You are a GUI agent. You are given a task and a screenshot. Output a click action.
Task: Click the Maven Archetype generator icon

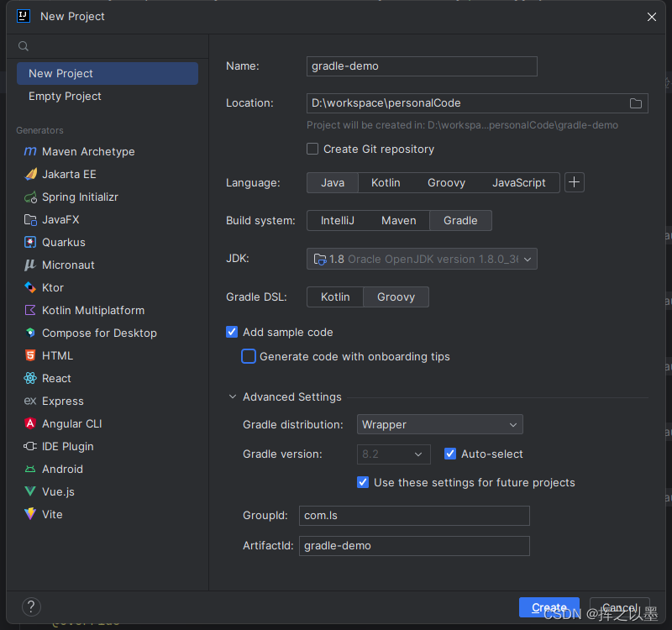pos(30,151)
